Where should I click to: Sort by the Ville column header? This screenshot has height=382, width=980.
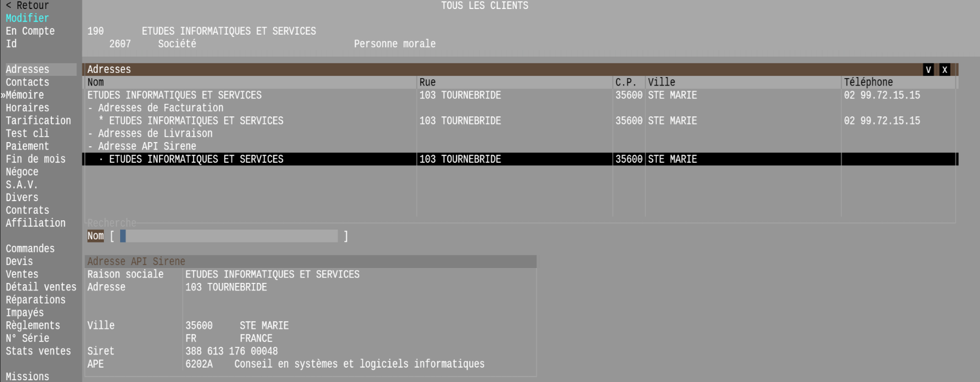661,82
